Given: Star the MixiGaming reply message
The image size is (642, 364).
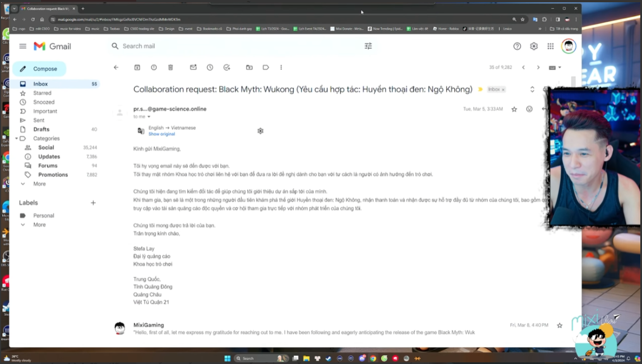Looking at the screenshot, I should click(560, 325).
